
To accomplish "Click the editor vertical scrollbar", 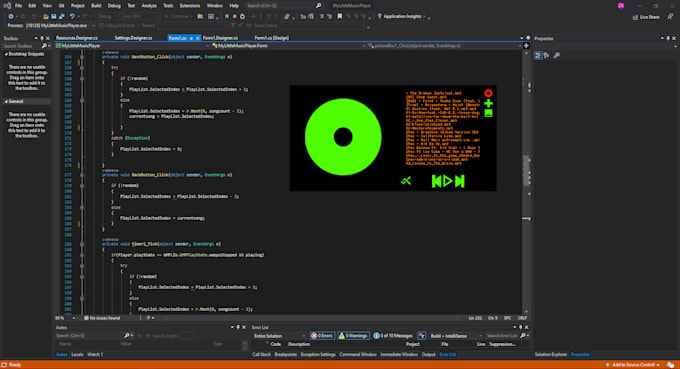I will [526, 182].
